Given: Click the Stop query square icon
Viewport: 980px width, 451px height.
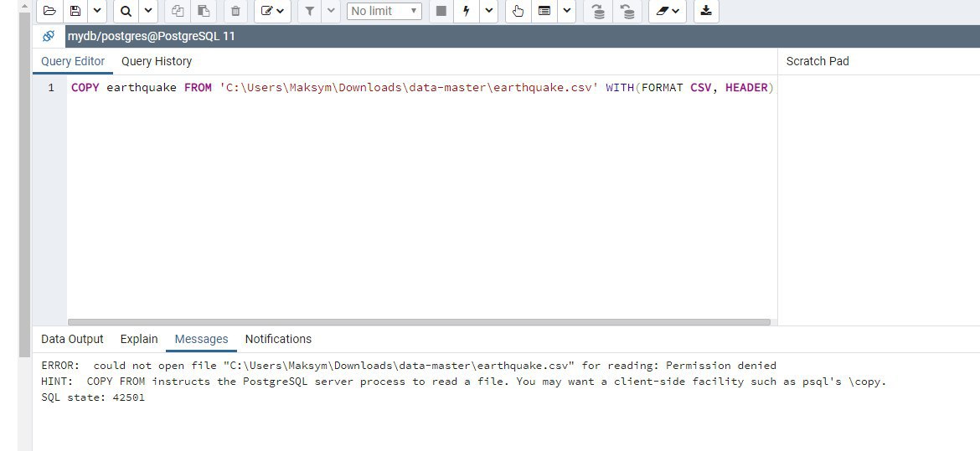Looking at the screenshot, I should pyautogui.click(x=441, y=11).
